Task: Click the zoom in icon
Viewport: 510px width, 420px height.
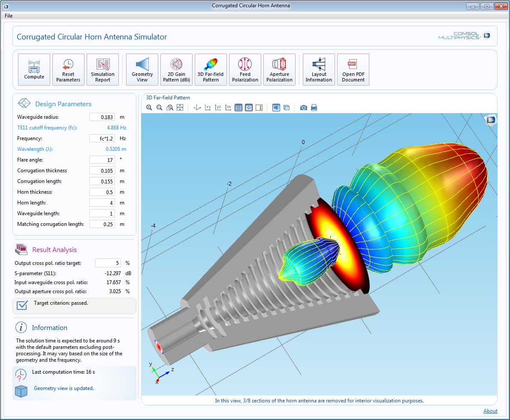Action: click(x=149, y=108)
